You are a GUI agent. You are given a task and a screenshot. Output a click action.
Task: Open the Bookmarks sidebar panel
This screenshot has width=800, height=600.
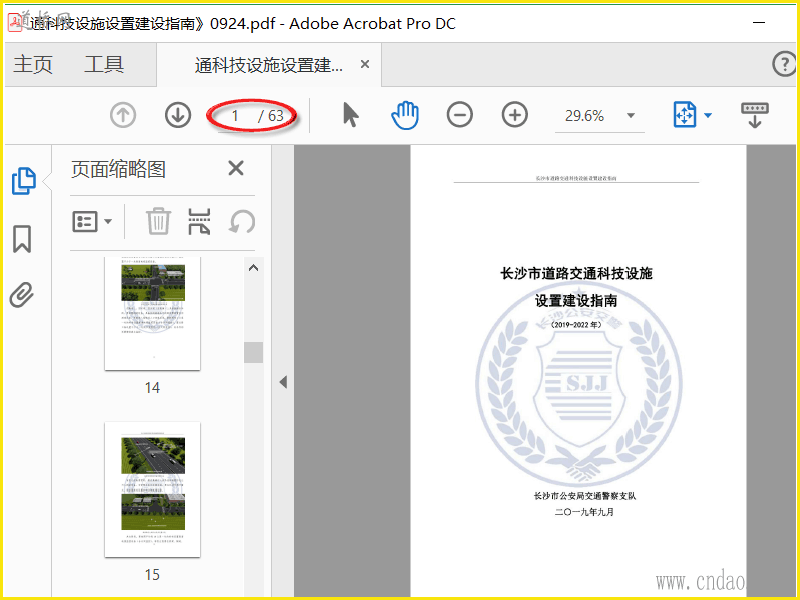pos(22,239)
